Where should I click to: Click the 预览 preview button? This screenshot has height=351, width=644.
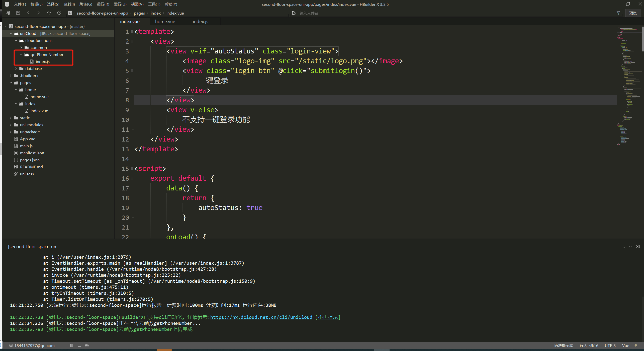[x=633, y=13]
